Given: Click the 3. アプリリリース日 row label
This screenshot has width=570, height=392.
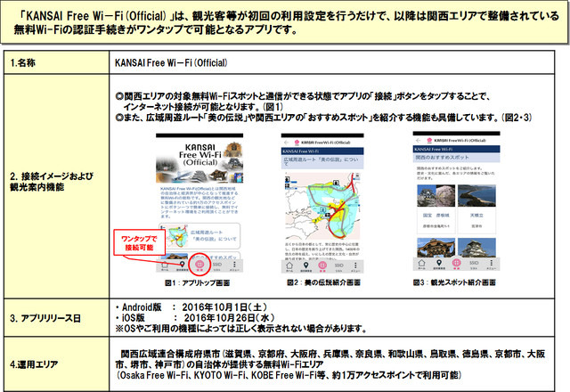Looking at the screenshot, I should (45, 319).
